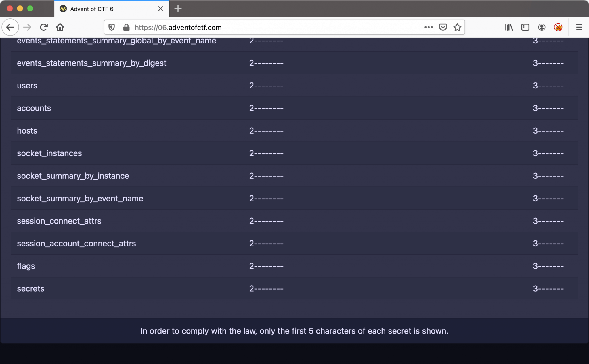589x364 pixels.
Task: Open tracking protection shield info
Action: [x=112, y=27]
